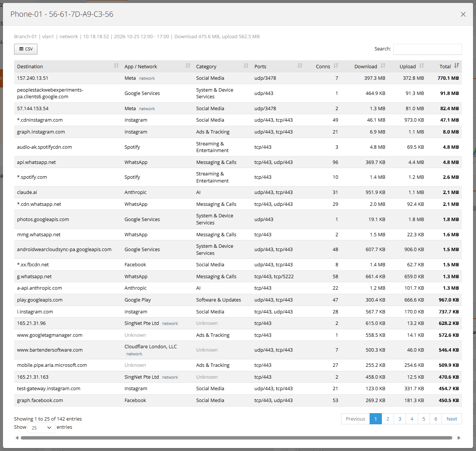Export table with the CSV button
This screenshot has height=451, width=476.
coord(26,49)
